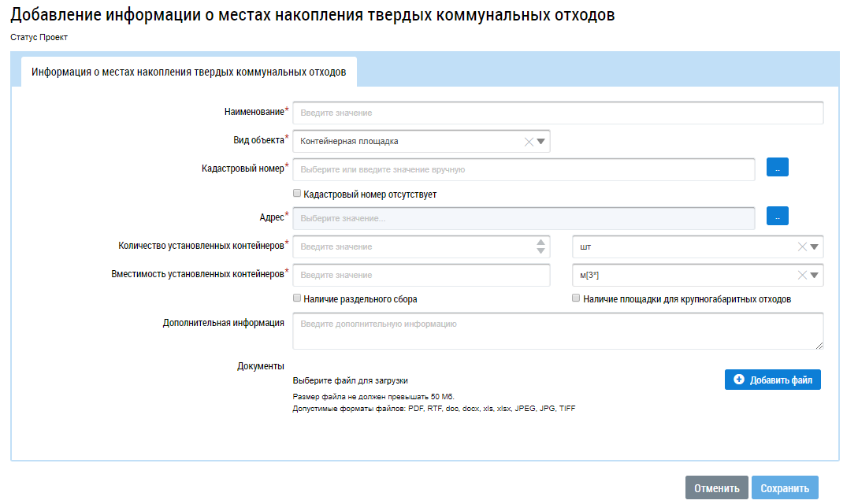The height and width of the screenshot is (504, 858).
Task: Expand the Вид объекта dropdown arrow
Action: coord(541,142)
